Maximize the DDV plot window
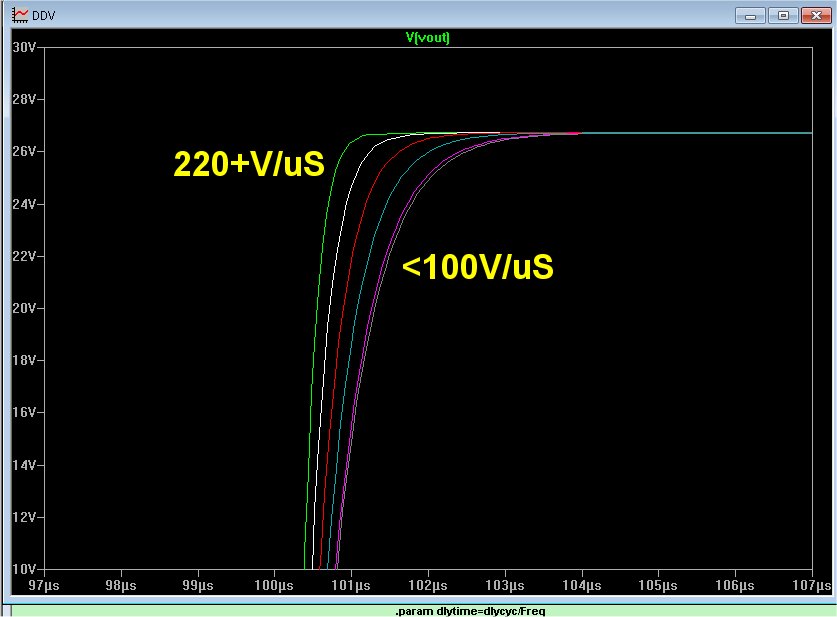Image resolution: width=837 pixels, height=617 pixels. click(783, 15)
